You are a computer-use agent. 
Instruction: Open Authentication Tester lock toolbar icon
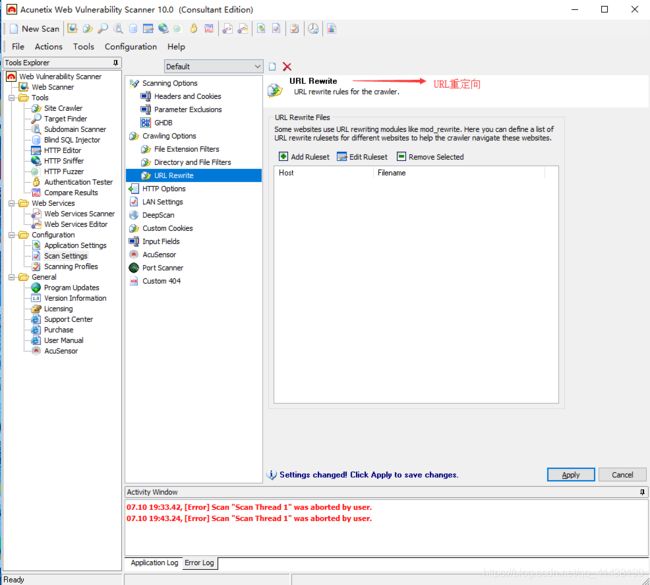click(193, 29)
